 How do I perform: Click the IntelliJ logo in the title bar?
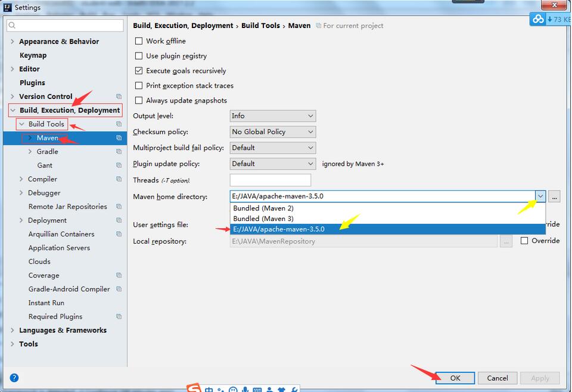click(7, 7)
